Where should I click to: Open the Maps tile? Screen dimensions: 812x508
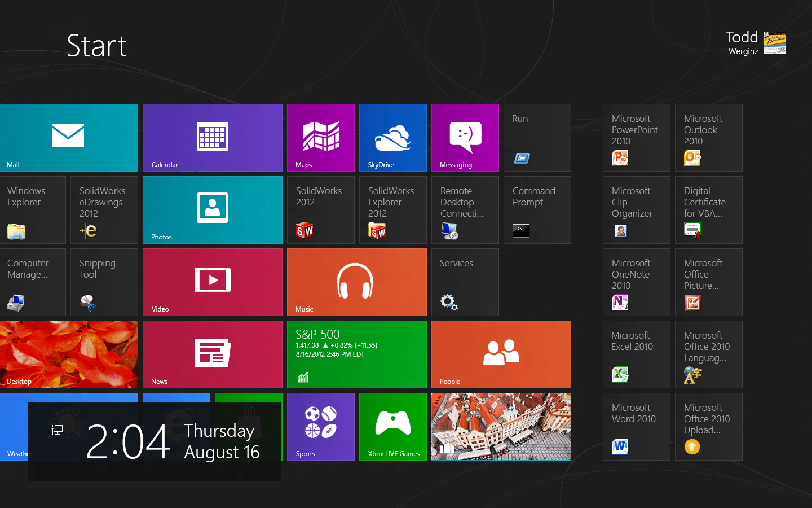click(x=320, y=138)
